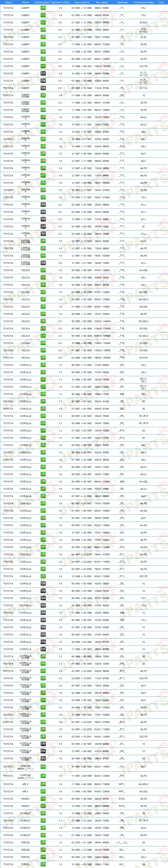Select the 44kW / 60KM power cell
Image resolution: width=168 pixels, height=868 pixels.
pos(102,744)
